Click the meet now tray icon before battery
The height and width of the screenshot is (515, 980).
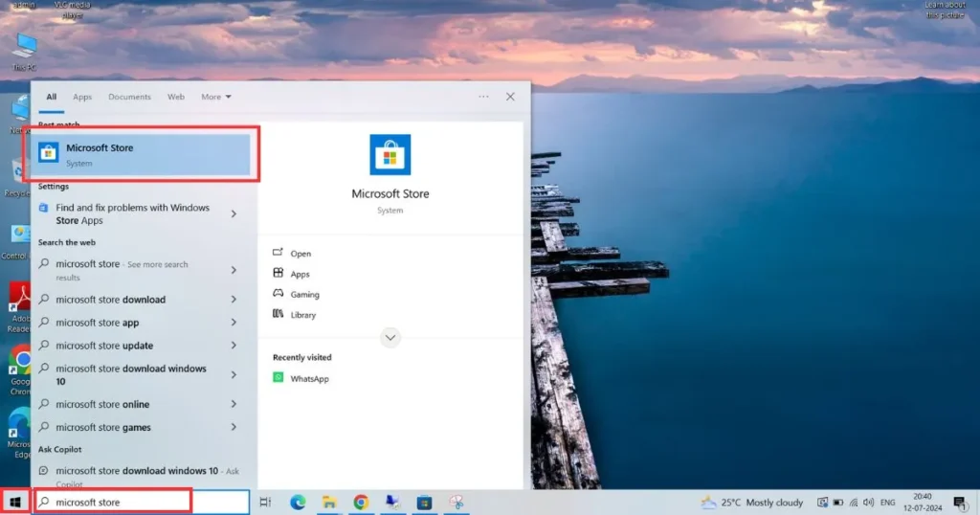click(822, 502)
